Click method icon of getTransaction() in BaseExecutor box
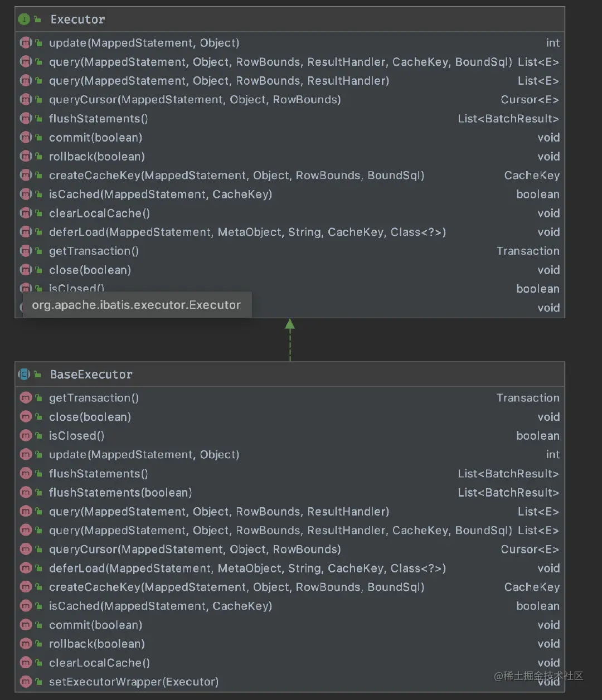602x700 pixels. [x=26, y=398]
